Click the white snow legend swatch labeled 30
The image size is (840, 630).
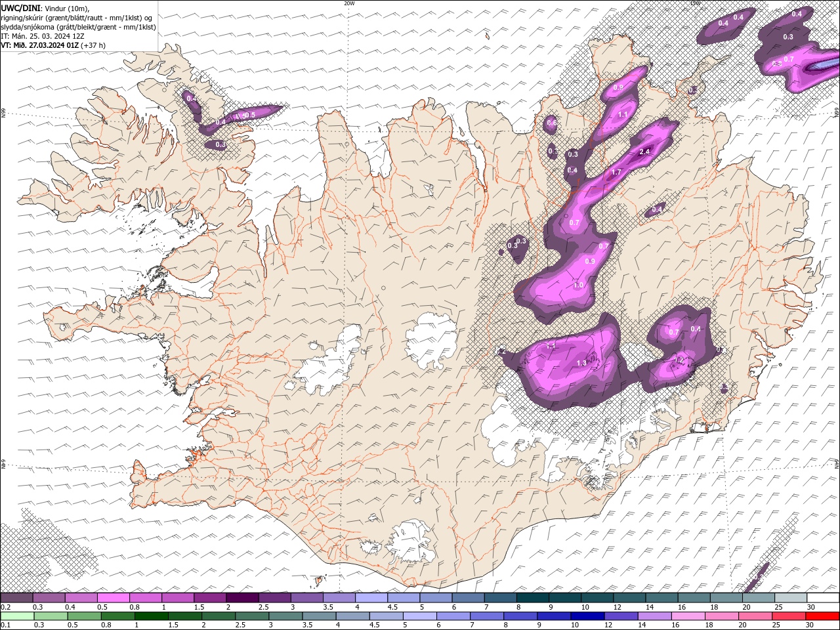[823, 598]
